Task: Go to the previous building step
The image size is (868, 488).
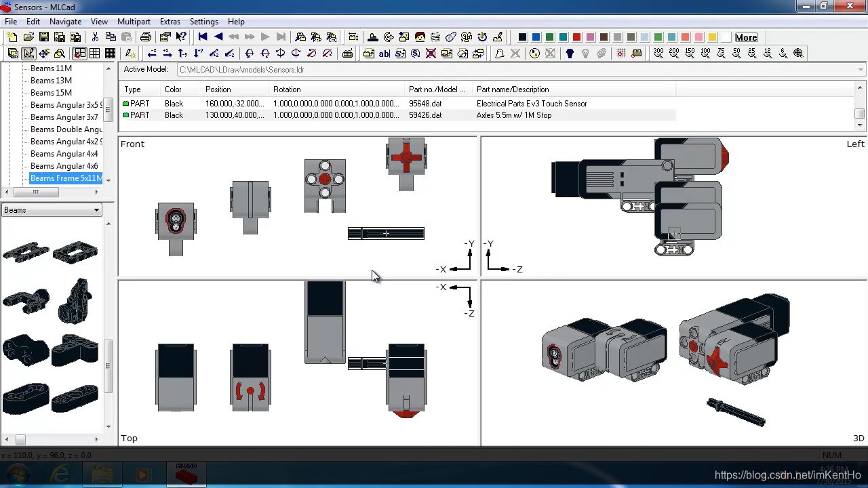Action: click(x=218, y=37)
